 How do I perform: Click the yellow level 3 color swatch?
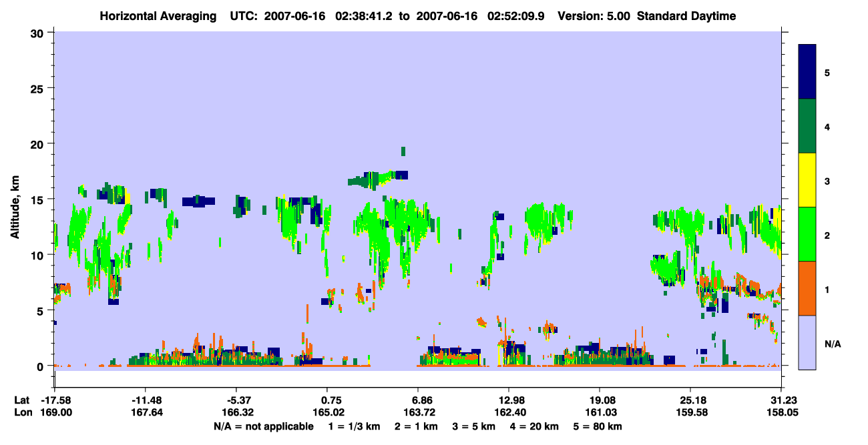point(808,180)
